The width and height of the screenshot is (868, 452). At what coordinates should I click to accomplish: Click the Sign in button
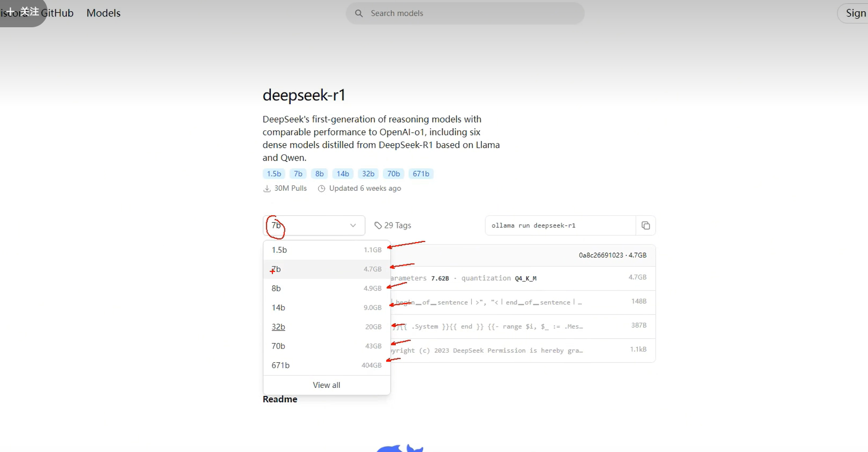click(854, 13)
